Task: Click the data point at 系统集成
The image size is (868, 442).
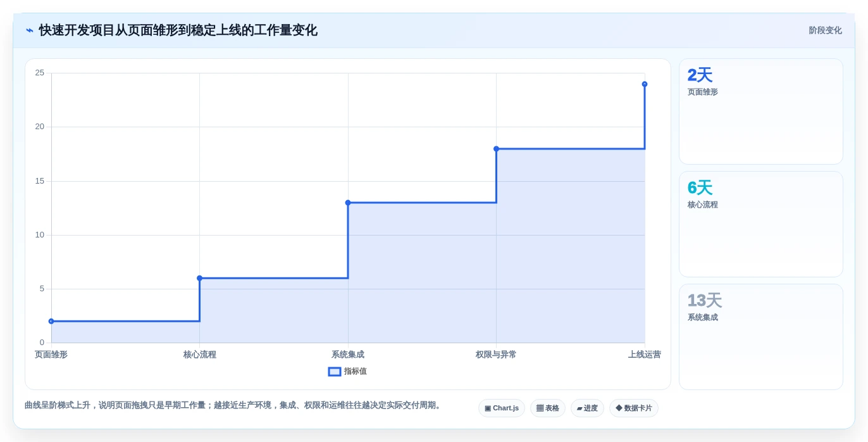Action: pyautogui.click(x=348, y=203)
